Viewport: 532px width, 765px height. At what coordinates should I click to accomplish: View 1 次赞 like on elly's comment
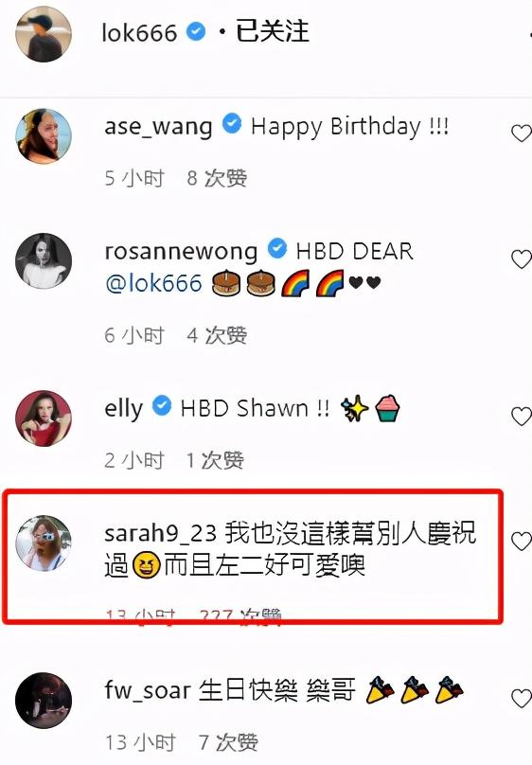point(215,460)
